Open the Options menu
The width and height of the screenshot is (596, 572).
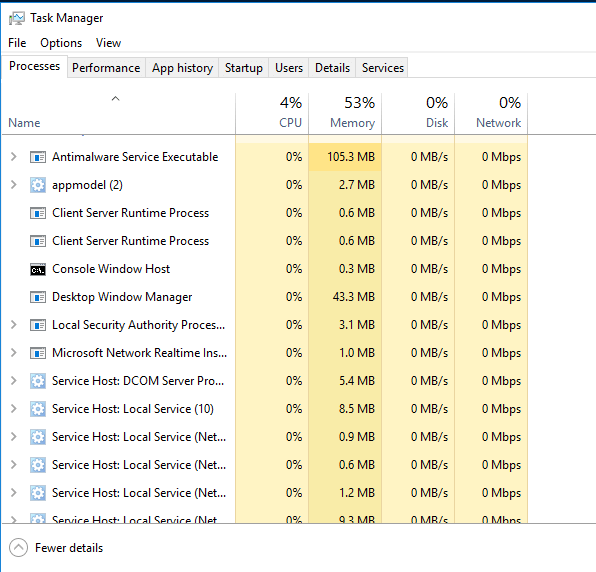pyautogui.click(x=61, y=43)
